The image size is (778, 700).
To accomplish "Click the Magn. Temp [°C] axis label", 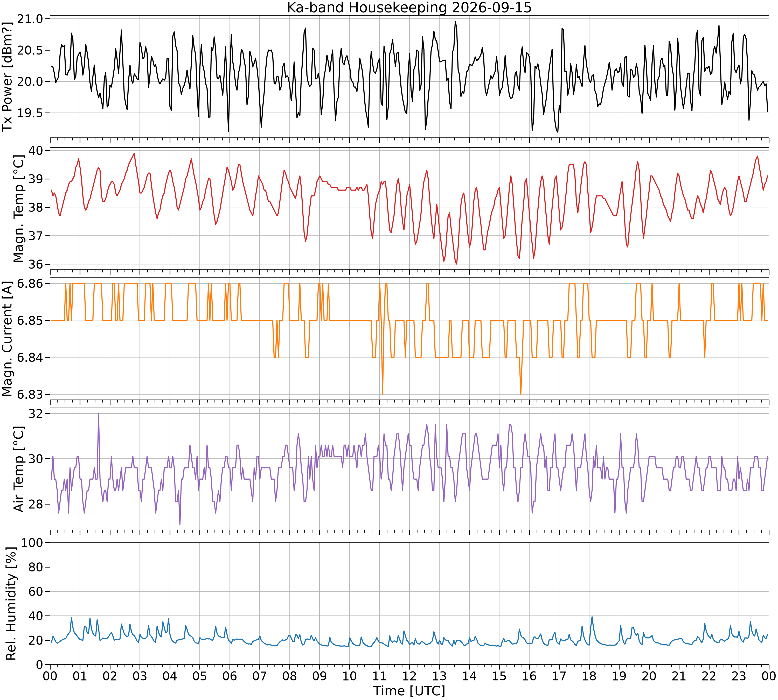I will [18, 209].
